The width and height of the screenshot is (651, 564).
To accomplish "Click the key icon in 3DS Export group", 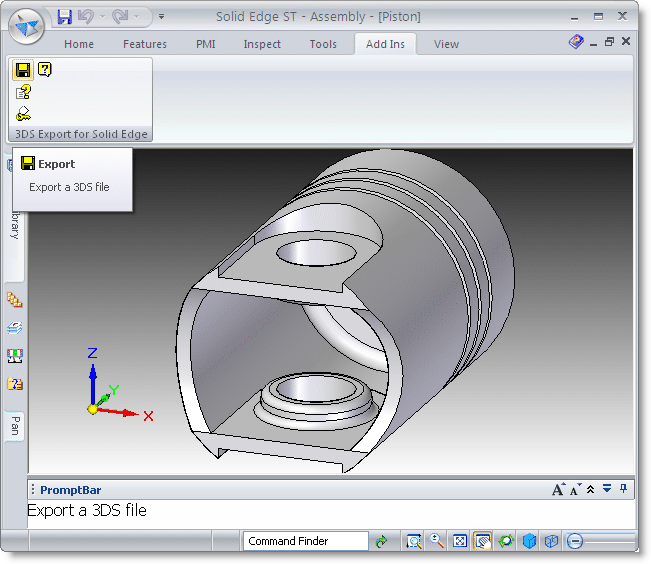I will click(x=23, y=114).
